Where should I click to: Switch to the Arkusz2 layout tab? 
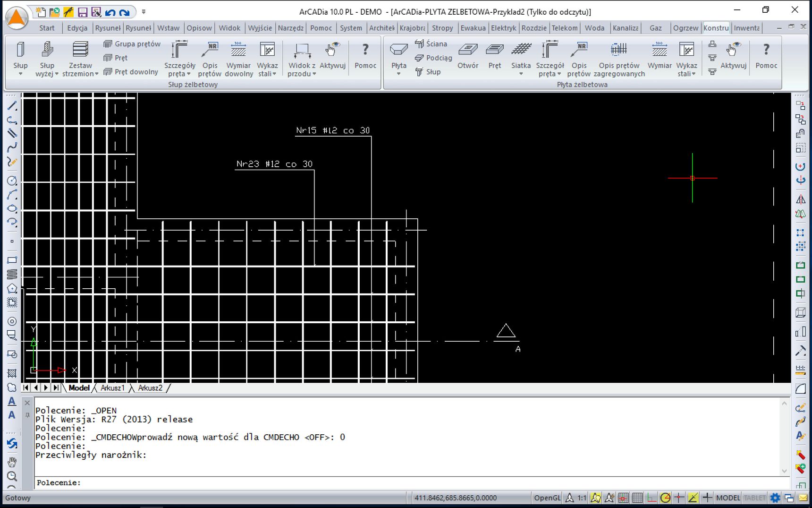click(150, 388)
